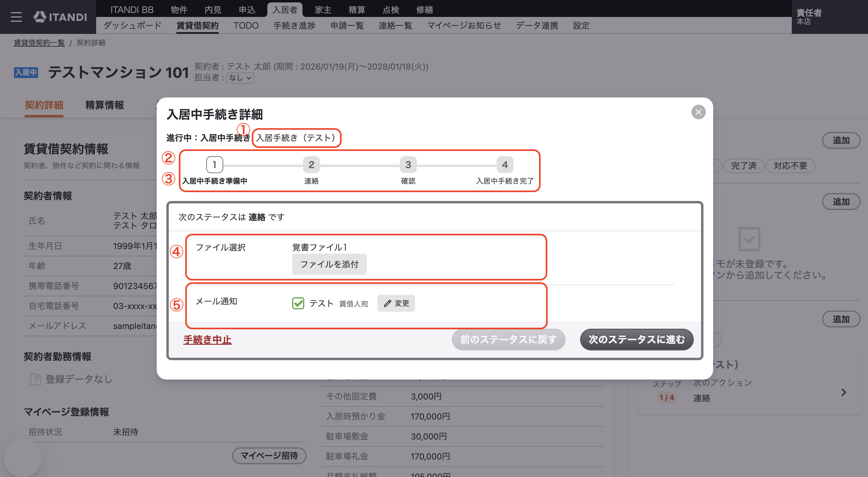Click the 1/4 step badge
The image size is (868, 477).
667,397
